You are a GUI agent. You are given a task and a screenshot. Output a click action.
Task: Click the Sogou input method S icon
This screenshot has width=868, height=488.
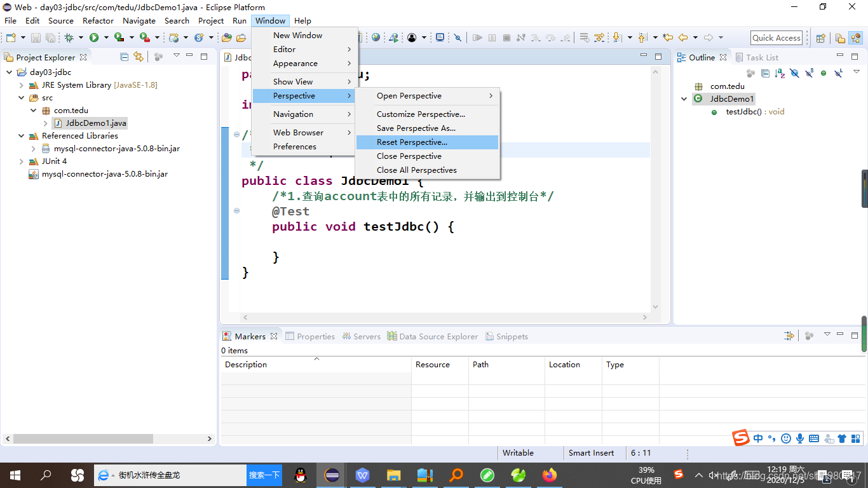pos(741,438)
